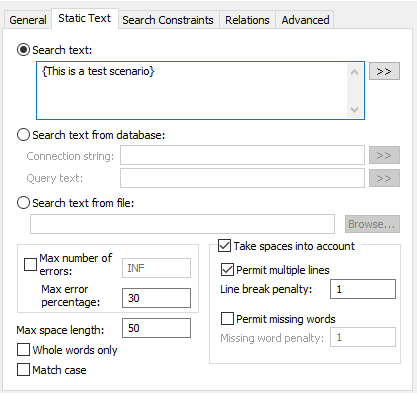Image resolution: width=417 pixels, height=393 pixels.
Task: Click the Connection string field
Action: point(242,155)
